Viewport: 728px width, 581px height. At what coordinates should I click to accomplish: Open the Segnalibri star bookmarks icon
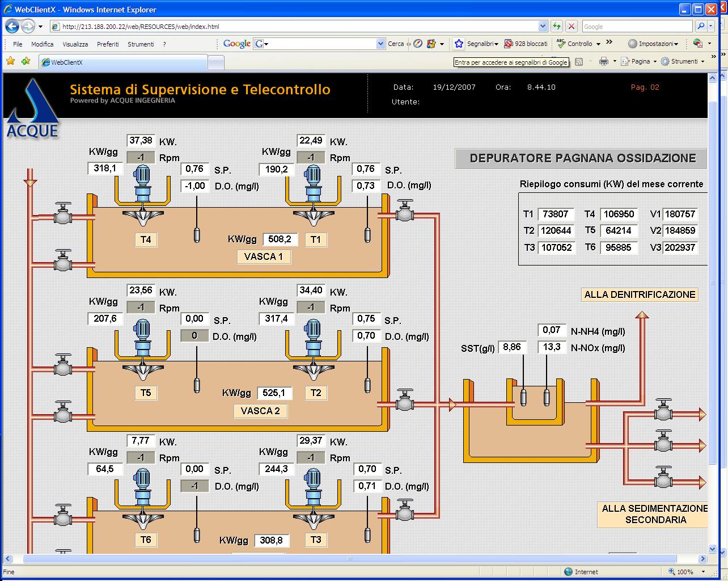(459, 44)
